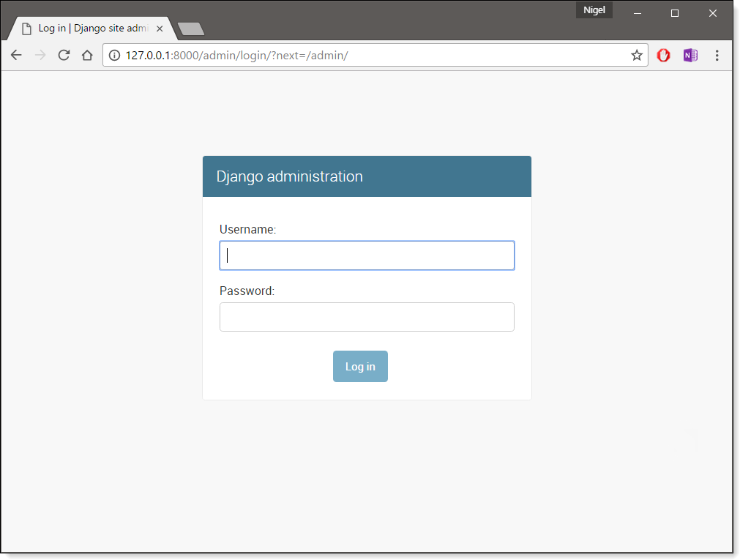Open the OneNote clipper extension icon
The height and width of the screenshot is (560, 740).
click(x=690, y=55)
